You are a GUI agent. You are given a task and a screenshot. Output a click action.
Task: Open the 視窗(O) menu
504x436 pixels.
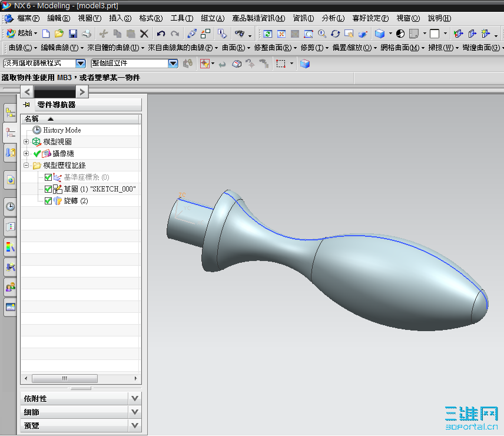[408, 18]
